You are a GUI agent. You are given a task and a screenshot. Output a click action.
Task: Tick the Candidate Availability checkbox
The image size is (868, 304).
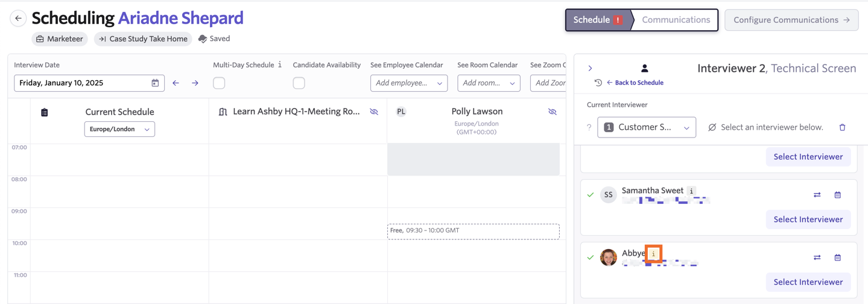[299, 83]
